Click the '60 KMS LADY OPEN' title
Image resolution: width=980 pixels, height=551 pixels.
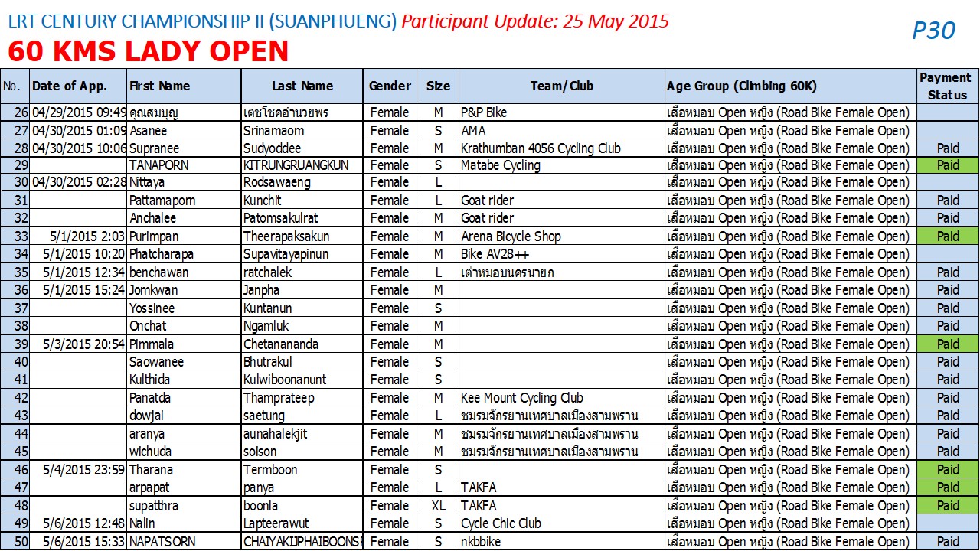(x=149, y=51)
